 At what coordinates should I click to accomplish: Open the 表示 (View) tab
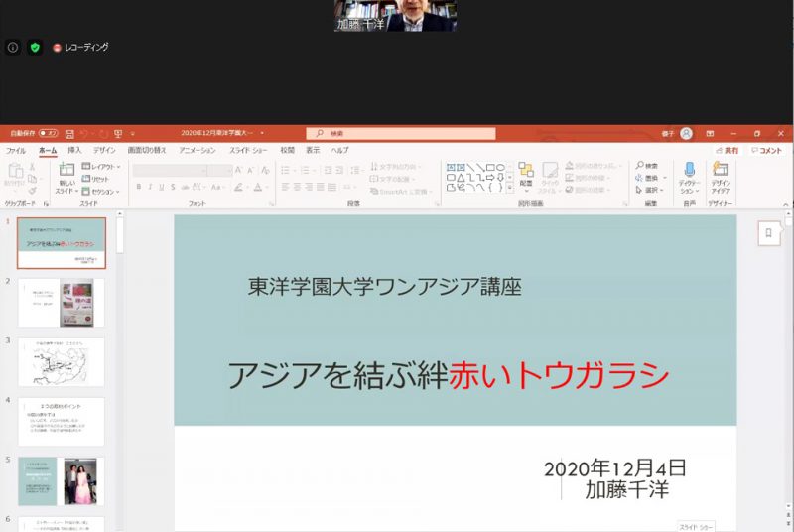313,150
